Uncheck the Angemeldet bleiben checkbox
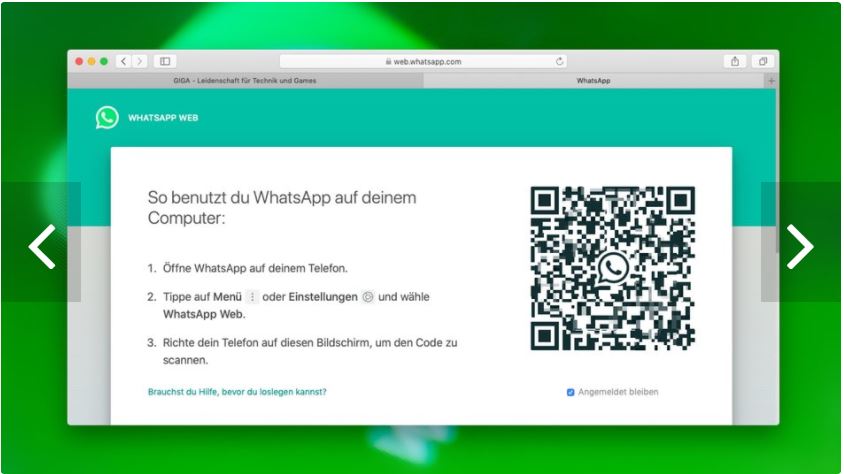Image resolution: width=844 pixels, height=474 pixels. pos(571,392)
